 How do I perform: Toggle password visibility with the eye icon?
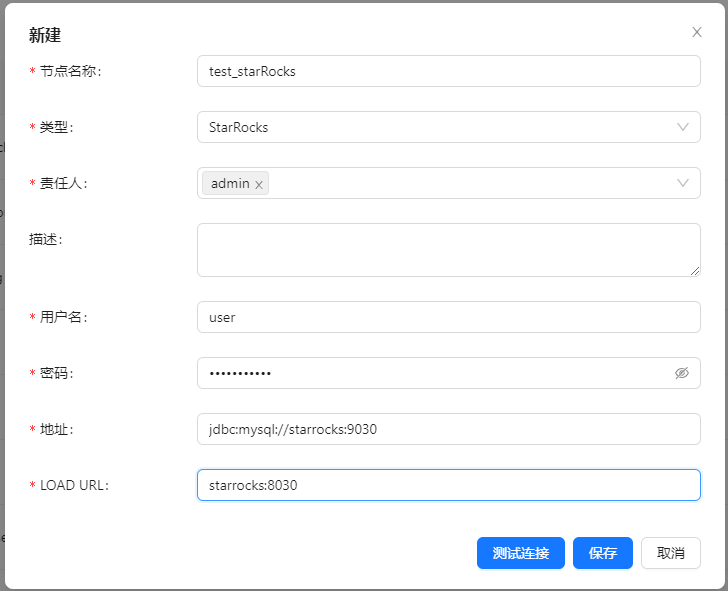click(x=682, y=373)
